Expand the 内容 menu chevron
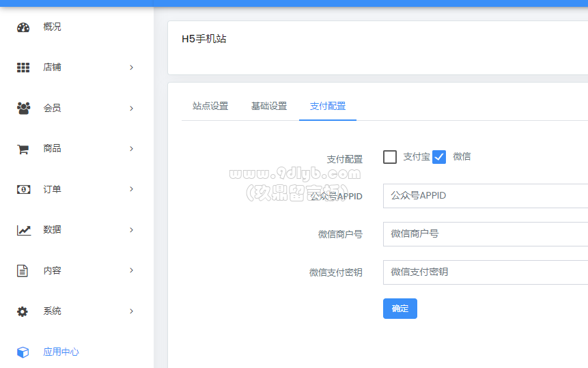This screenshot has width=588, height=368. (131, 270)
